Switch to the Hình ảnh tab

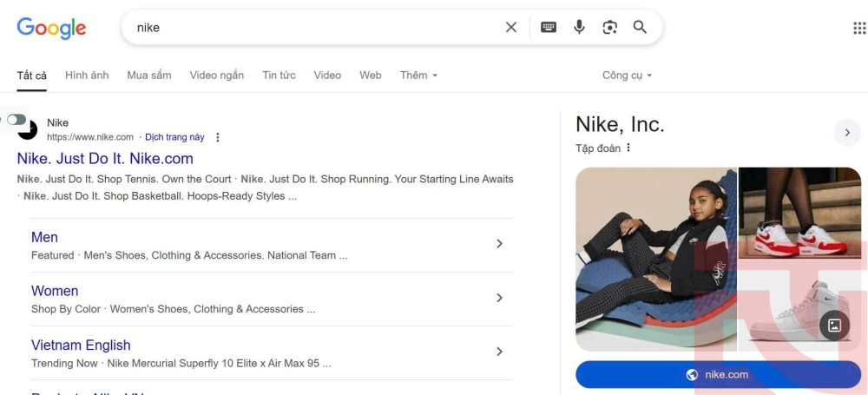(x=87, y=76)
